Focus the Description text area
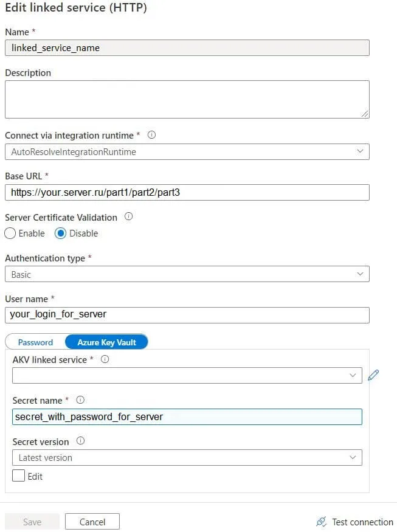Image resolution: width=397 pixels, height=532 pixels. 187,99
